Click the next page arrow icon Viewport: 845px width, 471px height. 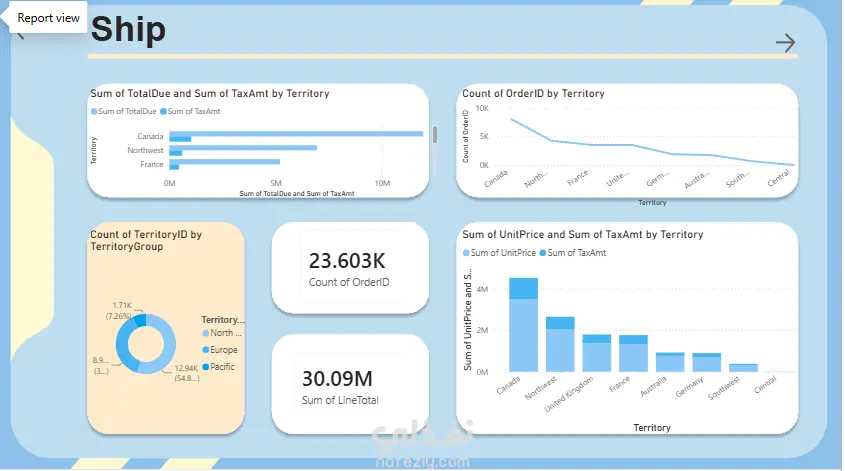785,43
